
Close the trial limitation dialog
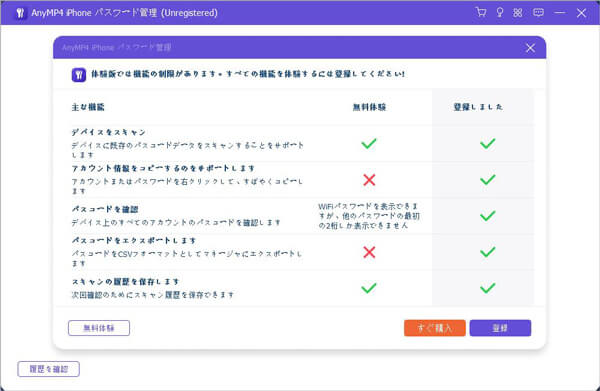[x=530, y=48]
